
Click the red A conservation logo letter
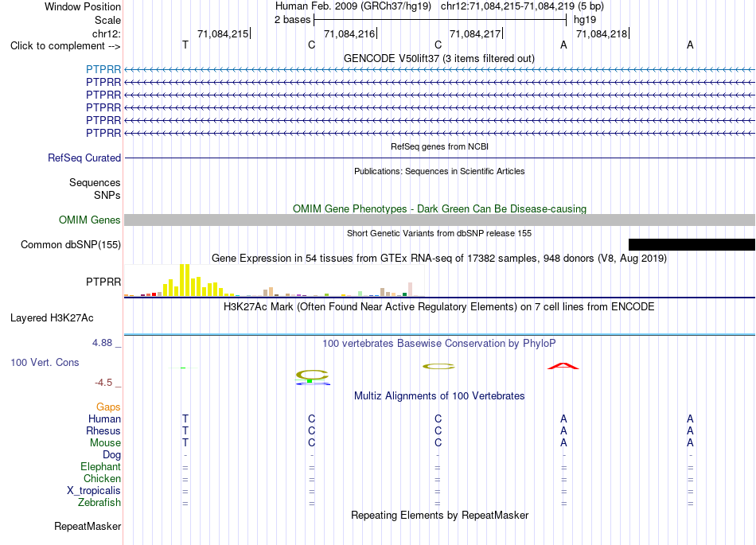coord(563,366)
